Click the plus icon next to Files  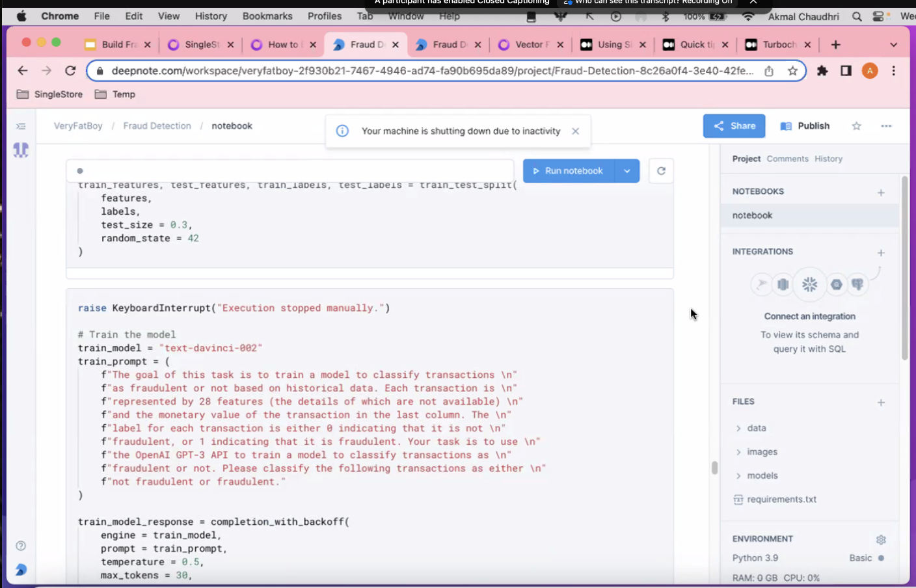[x=881, y=402]
